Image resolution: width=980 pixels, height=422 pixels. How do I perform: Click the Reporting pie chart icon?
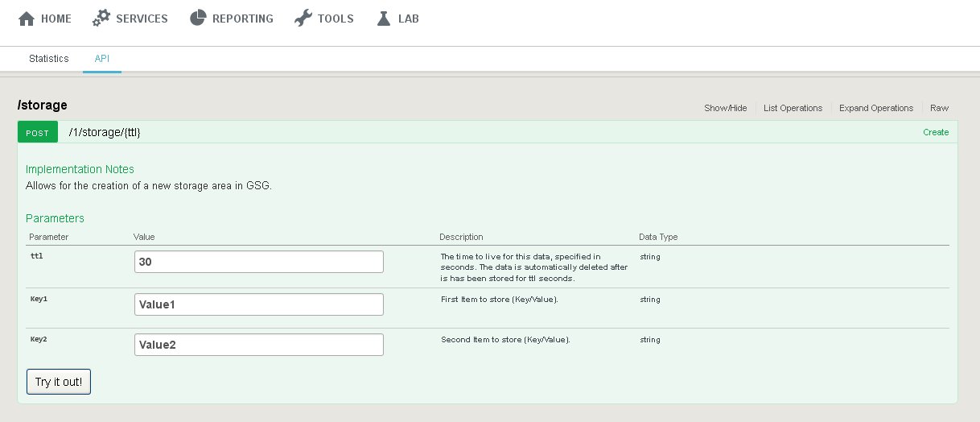click(198, 19)
